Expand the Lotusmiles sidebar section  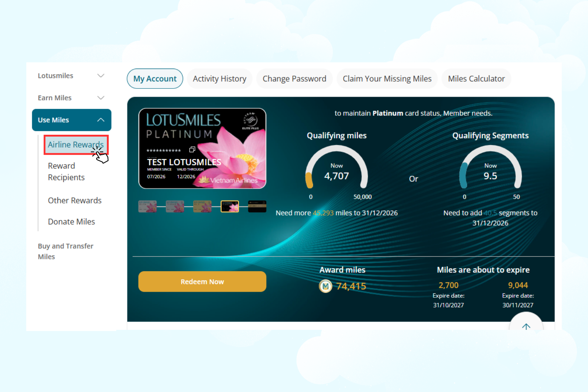[x=71, y=76]
